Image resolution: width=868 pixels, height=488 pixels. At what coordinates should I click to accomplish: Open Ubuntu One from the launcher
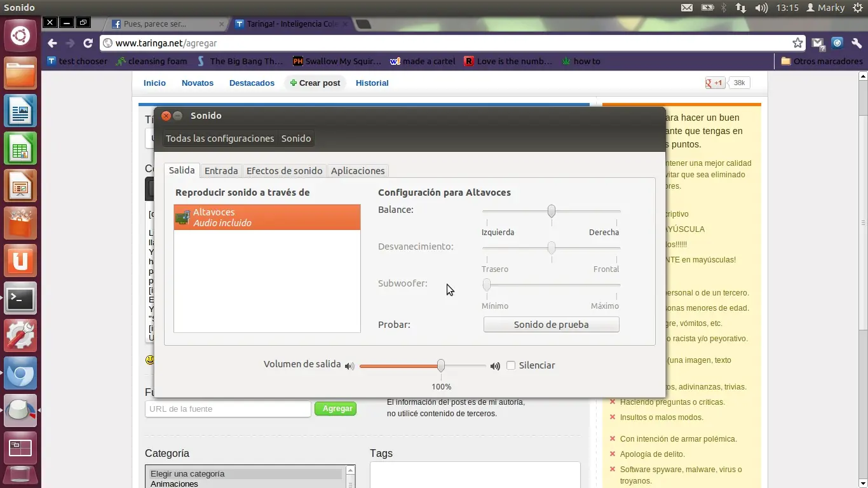click(x=20, y=261)
